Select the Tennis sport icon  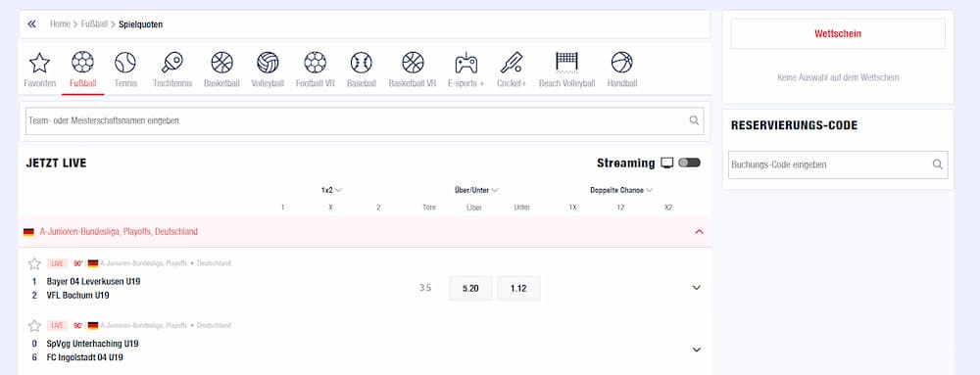click(x=125, y=63)
